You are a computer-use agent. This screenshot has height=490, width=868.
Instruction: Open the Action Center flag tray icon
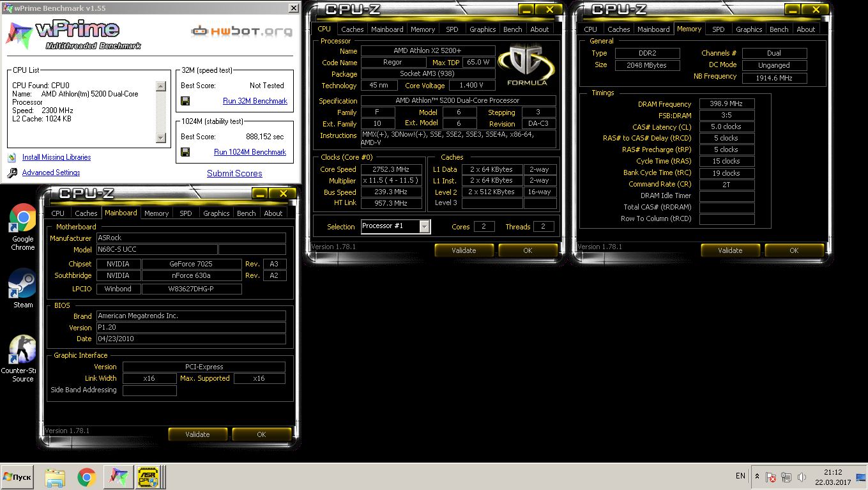pos(771,477)
